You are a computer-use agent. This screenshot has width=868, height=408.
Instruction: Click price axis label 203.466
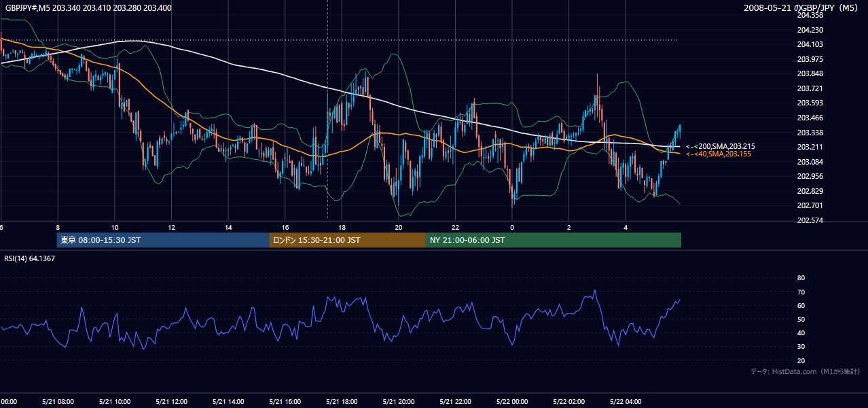pyautogui.click(x=810, y=118)
